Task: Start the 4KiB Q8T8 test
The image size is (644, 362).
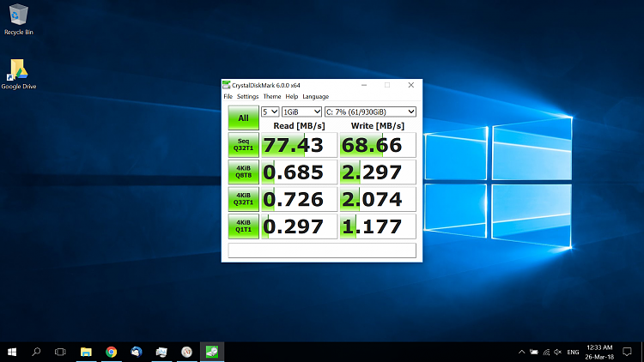Action: [243, 172]
